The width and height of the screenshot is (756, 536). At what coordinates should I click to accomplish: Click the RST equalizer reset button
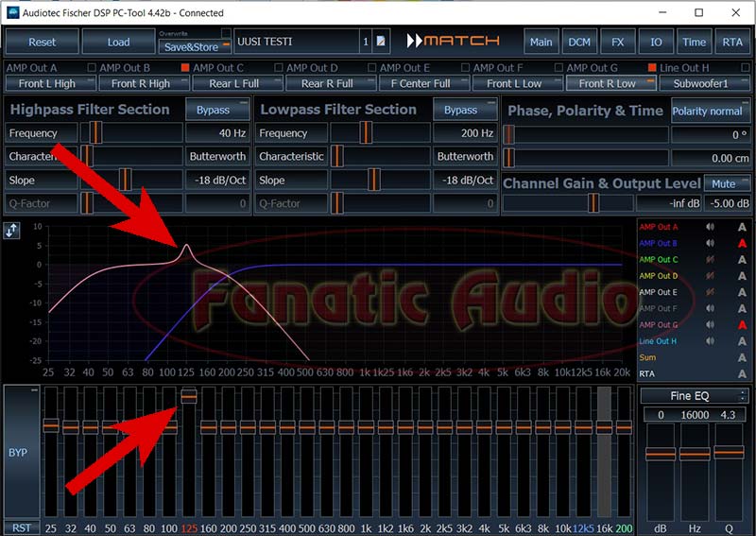click(22, 527)
